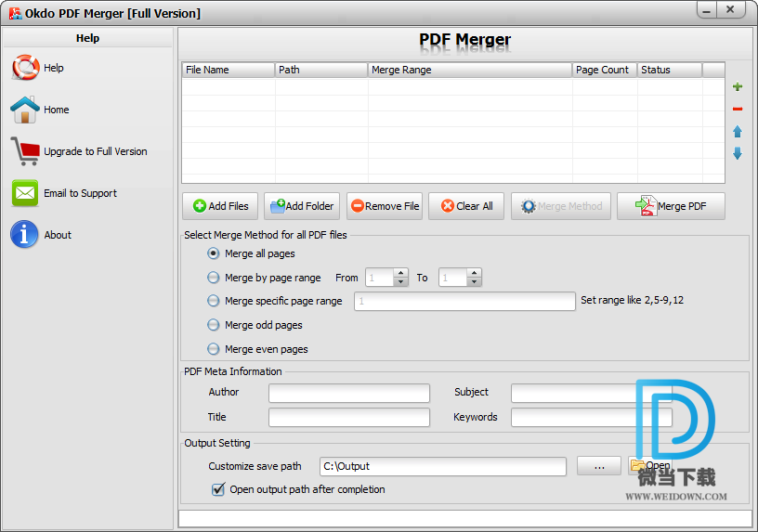Click the Title input field
Viewport: 758px width, 532px height.
click(349, 417)
